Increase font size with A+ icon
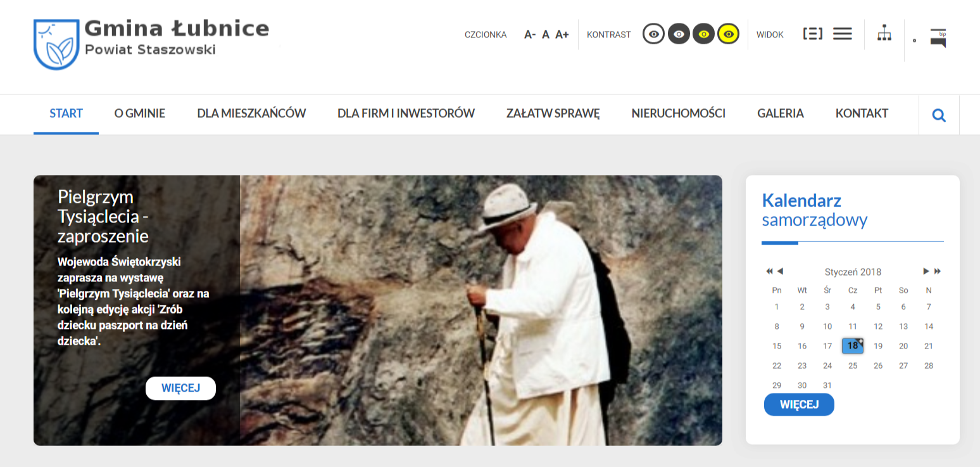Viewport: 980px width, 467px height. 562,35
